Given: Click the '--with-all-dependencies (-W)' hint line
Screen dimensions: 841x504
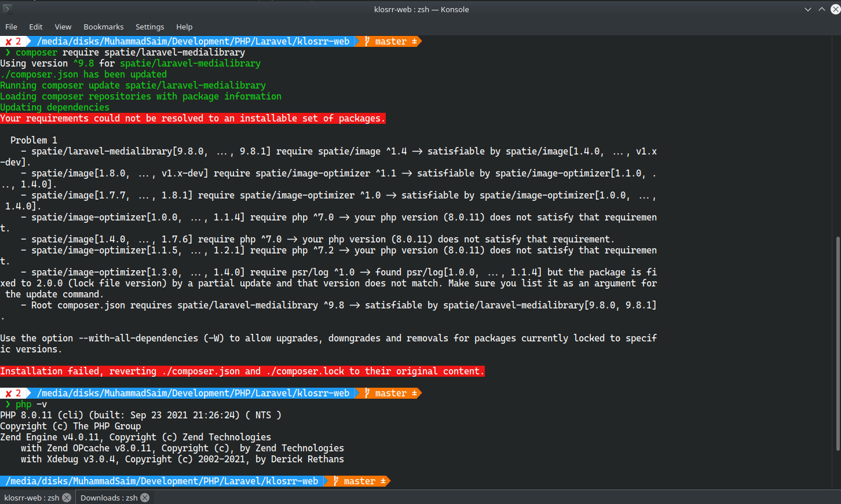Looking at the screenshot, I should point(328,344).
